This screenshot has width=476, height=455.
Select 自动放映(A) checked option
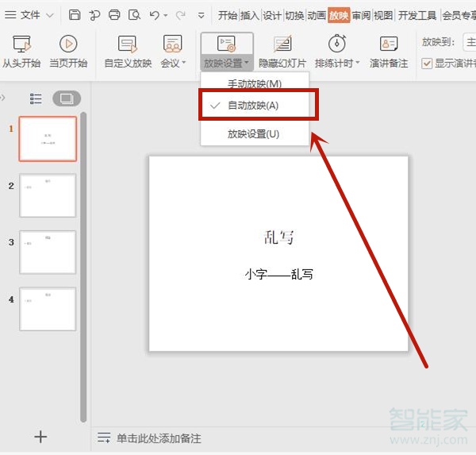coord(252,105)
